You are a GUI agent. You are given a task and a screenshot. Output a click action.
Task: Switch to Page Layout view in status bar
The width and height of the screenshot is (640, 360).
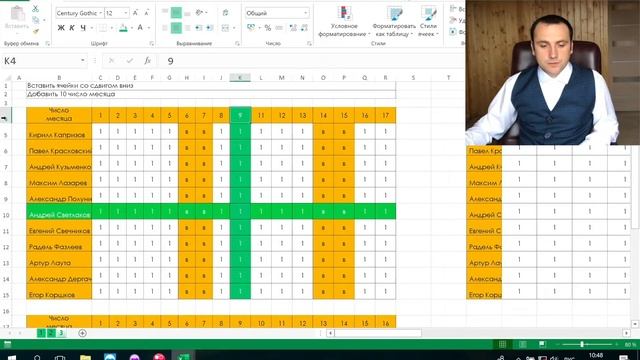point(522,344)
